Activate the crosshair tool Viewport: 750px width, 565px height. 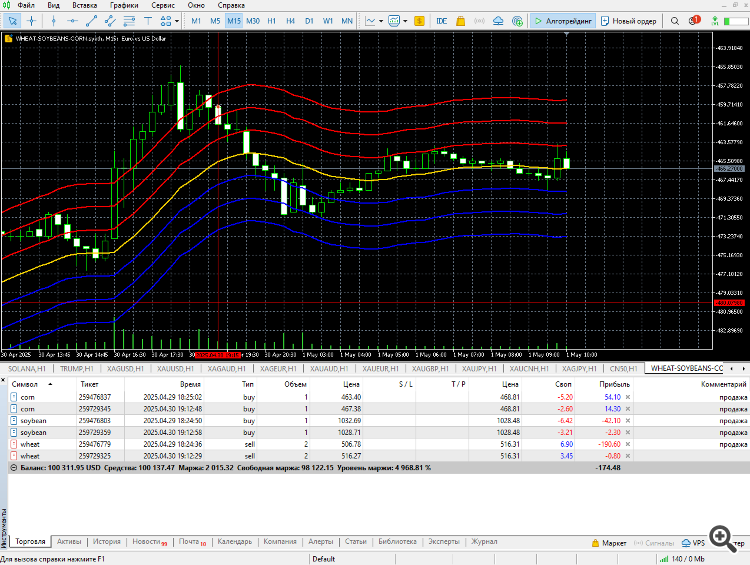31,21
